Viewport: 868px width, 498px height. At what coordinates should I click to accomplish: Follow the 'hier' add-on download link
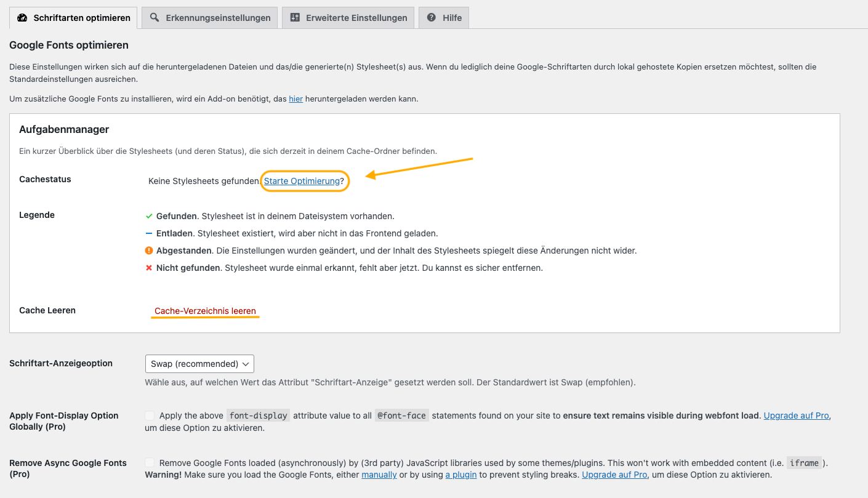click(x=295, y=98)
